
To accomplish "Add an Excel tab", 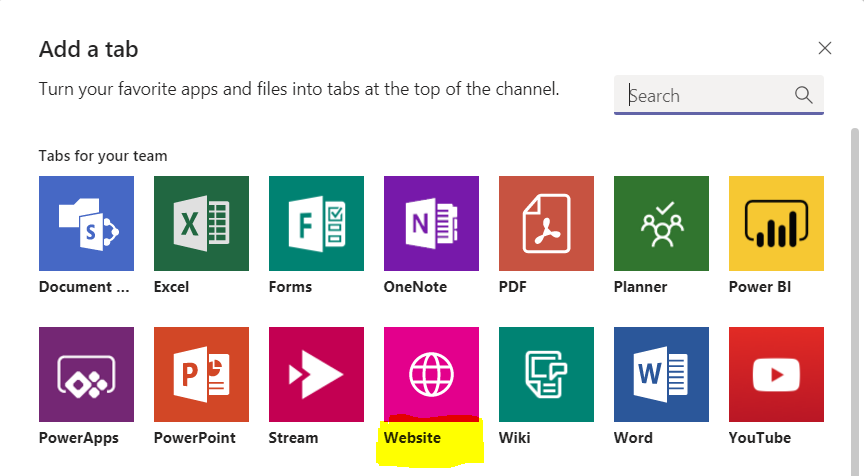I will tap(201, 223).
